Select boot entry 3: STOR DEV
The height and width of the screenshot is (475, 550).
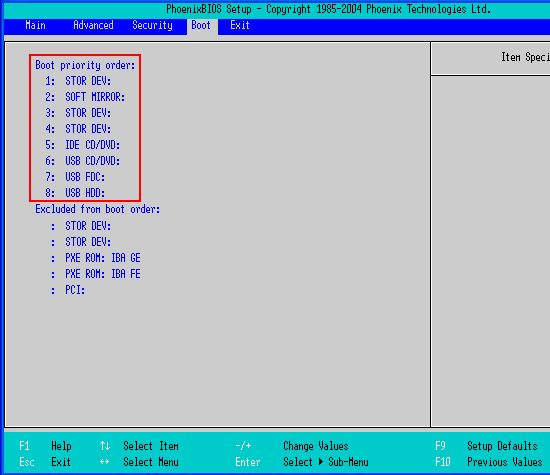[x=78, y=113]
